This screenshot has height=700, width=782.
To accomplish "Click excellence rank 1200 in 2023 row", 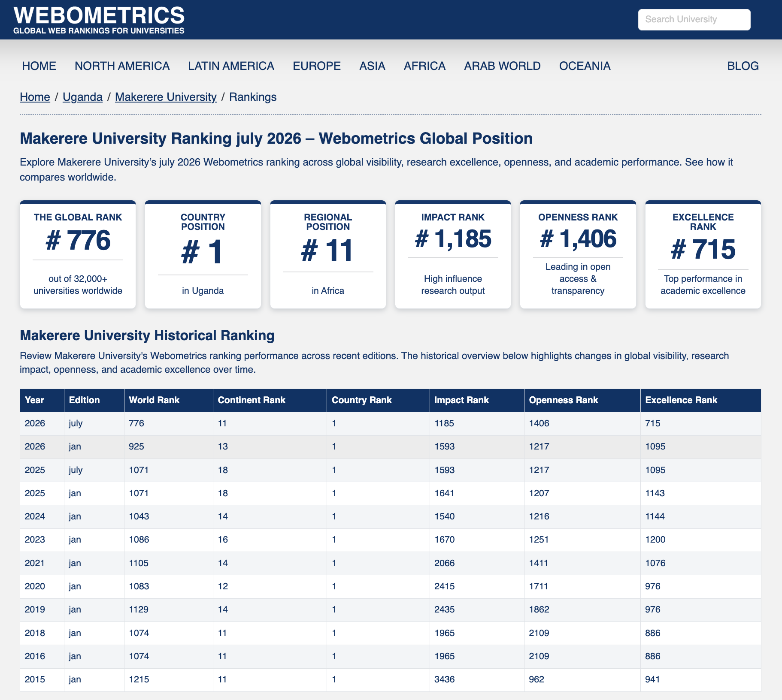I will tap(701, 540).
